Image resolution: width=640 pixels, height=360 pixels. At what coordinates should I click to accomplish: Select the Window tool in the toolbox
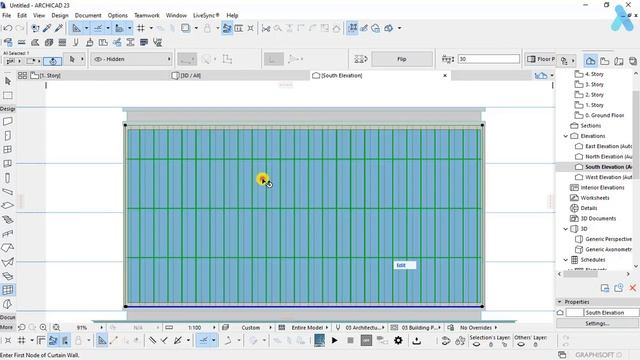pos(8,149)
